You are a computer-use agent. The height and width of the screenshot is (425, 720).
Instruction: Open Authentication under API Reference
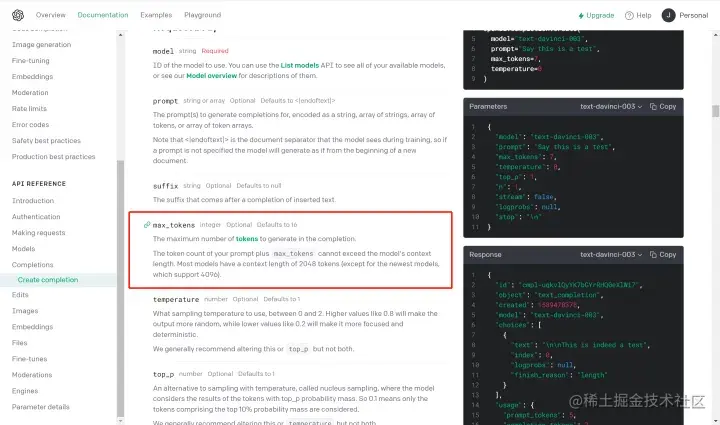[36, 217]
